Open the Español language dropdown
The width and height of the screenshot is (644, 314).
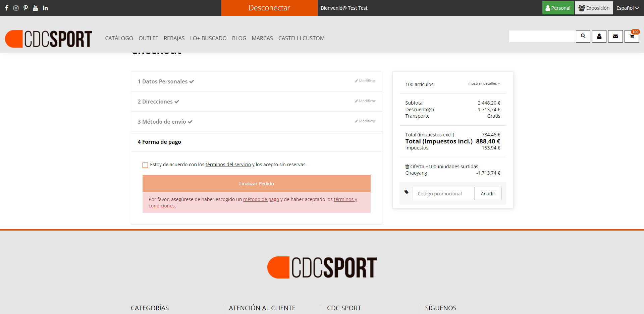click(627, 8)
